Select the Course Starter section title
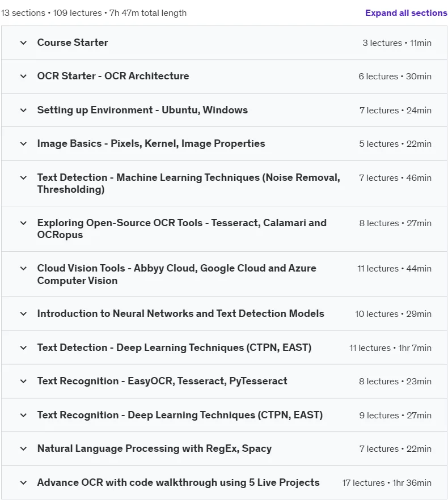 coord(73,43)
